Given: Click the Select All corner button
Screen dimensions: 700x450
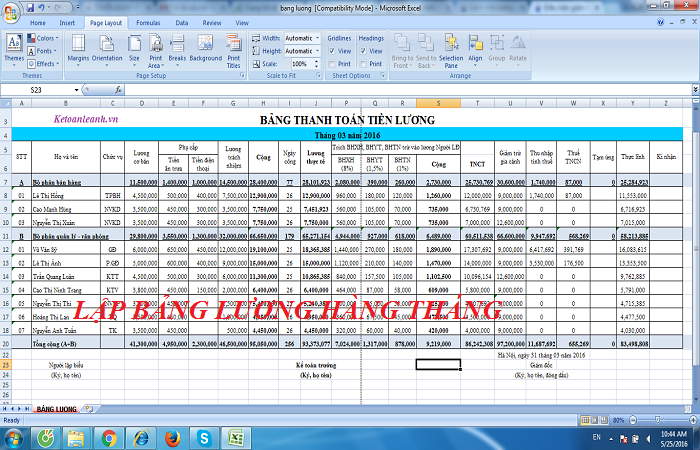Looking at the screenshot, I should pyautogui.click(x=6, y=104).
